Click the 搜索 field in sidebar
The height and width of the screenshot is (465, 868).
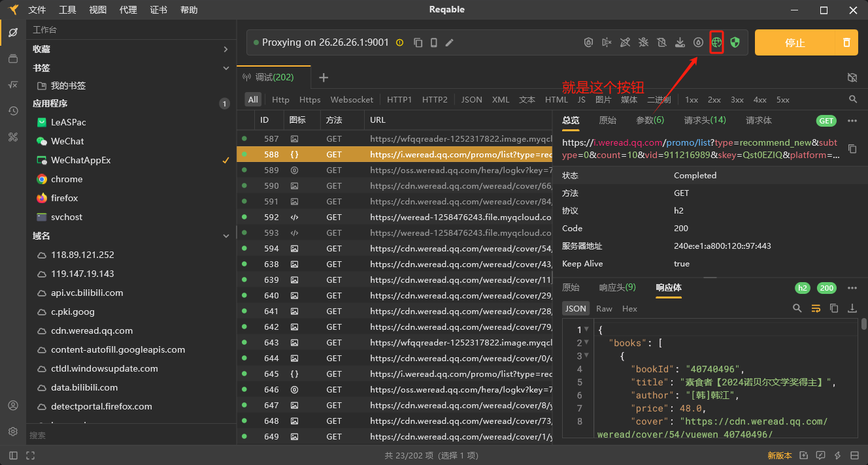click(131, 434)
